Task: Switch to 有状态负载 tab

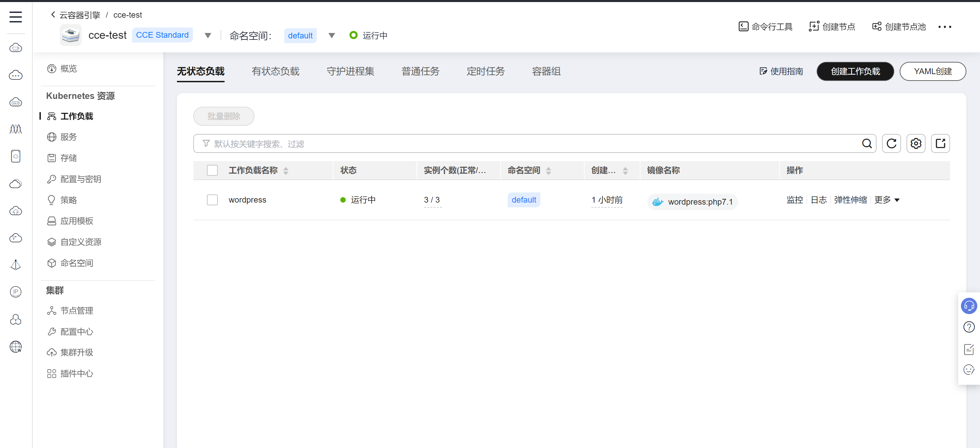Action: [x=275, y=71]
